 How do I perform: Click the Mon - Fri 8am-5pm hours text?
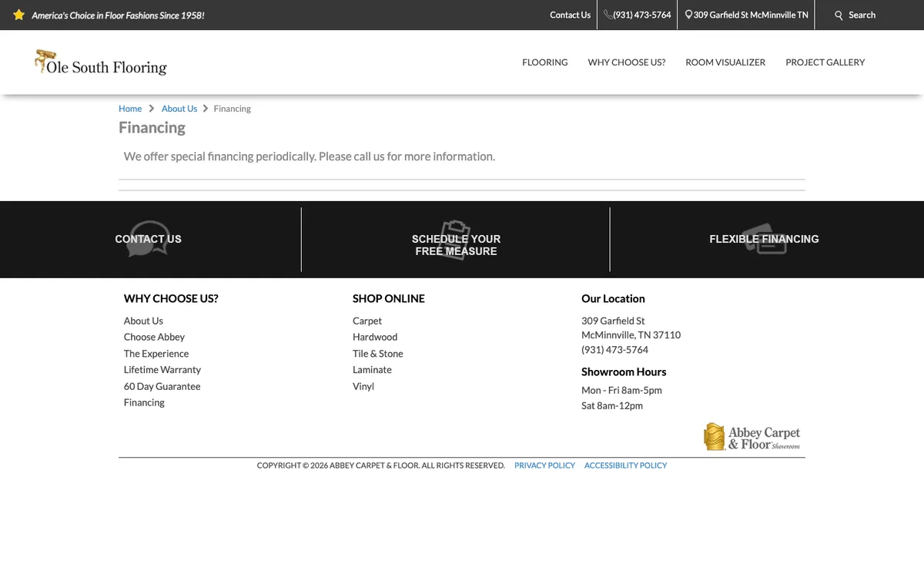[x=621, y=390]
